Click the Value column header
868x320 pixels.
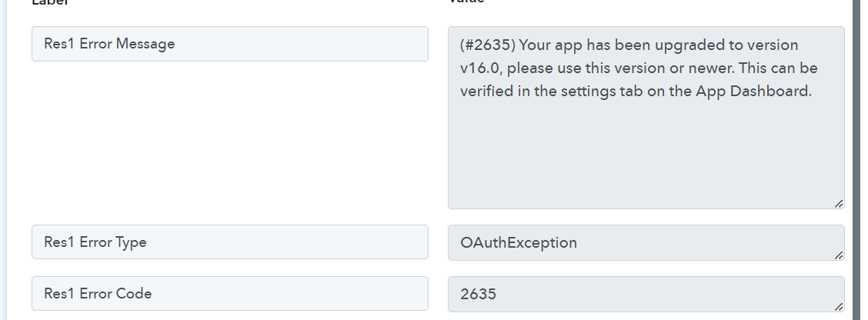point(466,2)
